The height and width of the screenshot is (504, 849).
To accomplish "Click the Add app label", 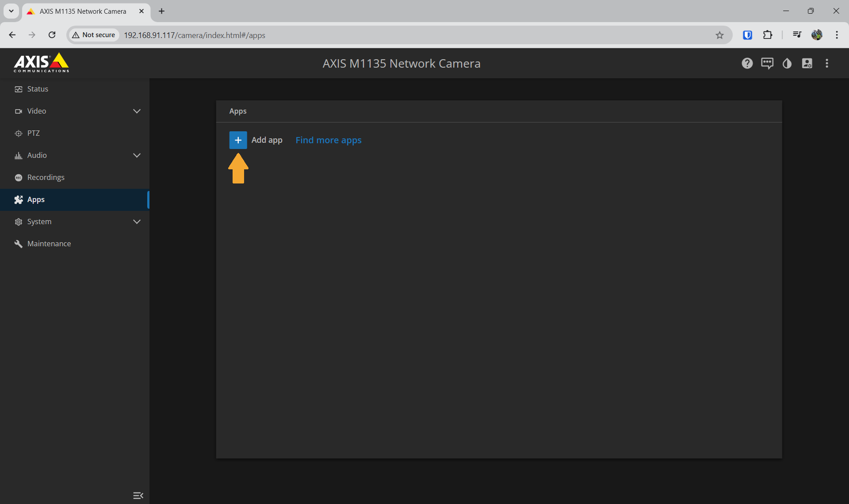I will pyautogui.click(x=267, y=140).
